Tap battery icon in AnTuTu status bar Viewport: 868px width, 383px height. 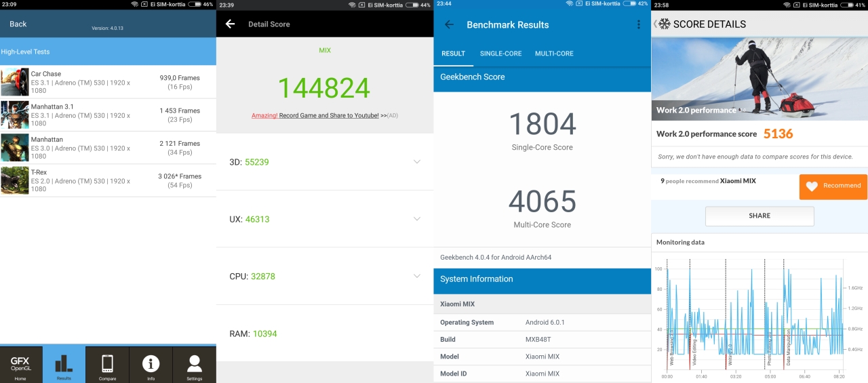point(412,4)
